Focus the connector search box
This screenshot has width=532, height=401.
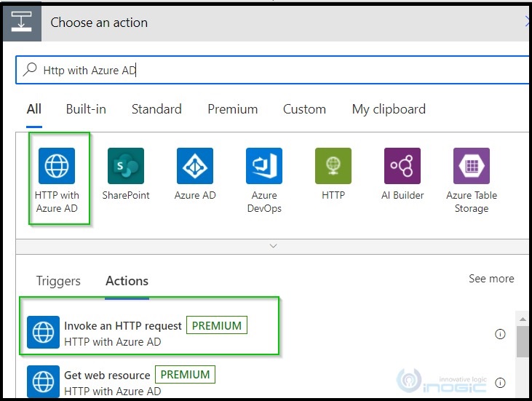(272, 70)
